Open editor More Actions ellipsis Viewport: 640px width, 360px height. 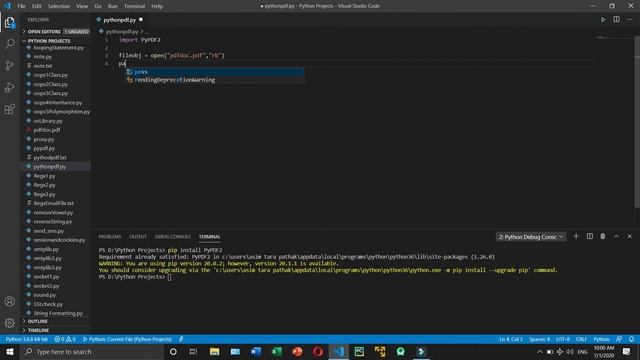pos(630,20)
